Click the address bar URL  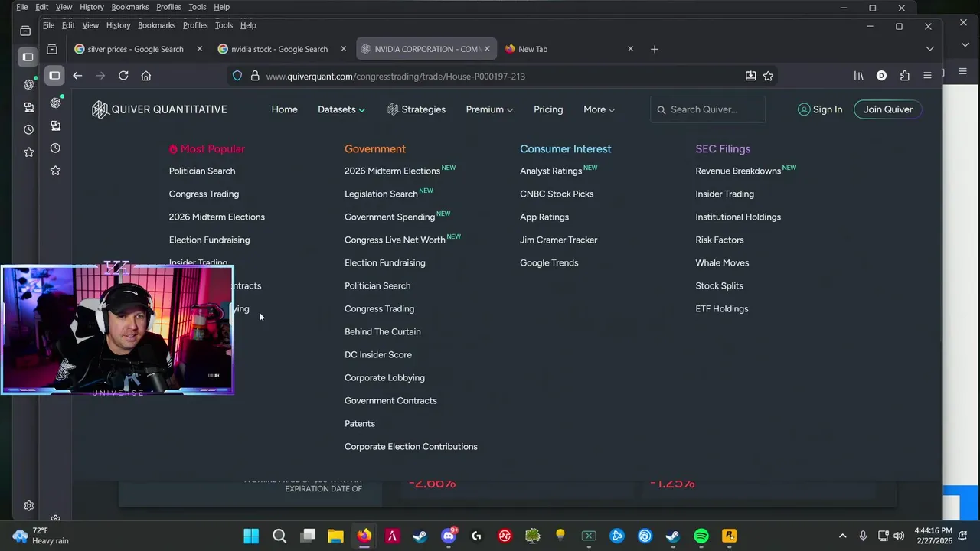coord(395,76)
